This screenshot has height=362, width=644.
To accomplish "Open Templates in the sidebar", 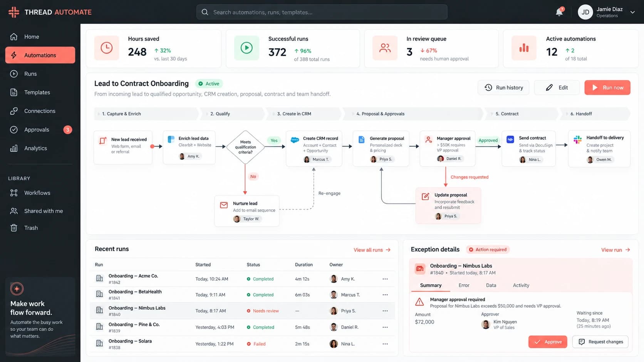I will point(40,92).
